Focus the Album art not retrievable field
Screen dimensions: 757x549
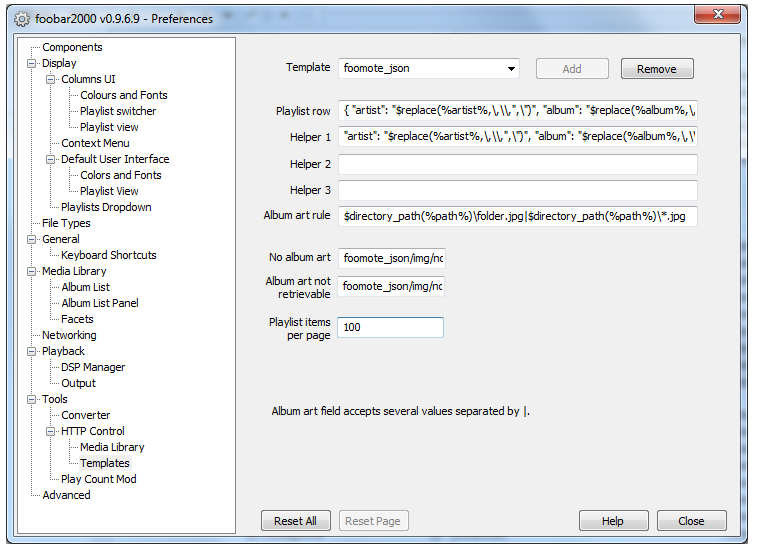[391, 286]
